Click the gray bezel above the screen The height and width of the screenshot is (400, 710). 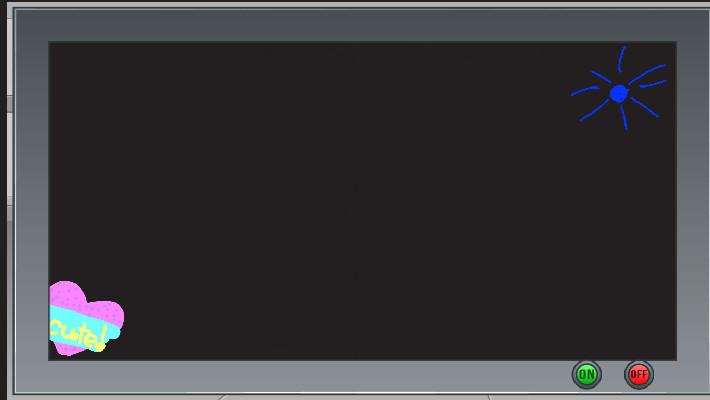[x=362, y=25]
